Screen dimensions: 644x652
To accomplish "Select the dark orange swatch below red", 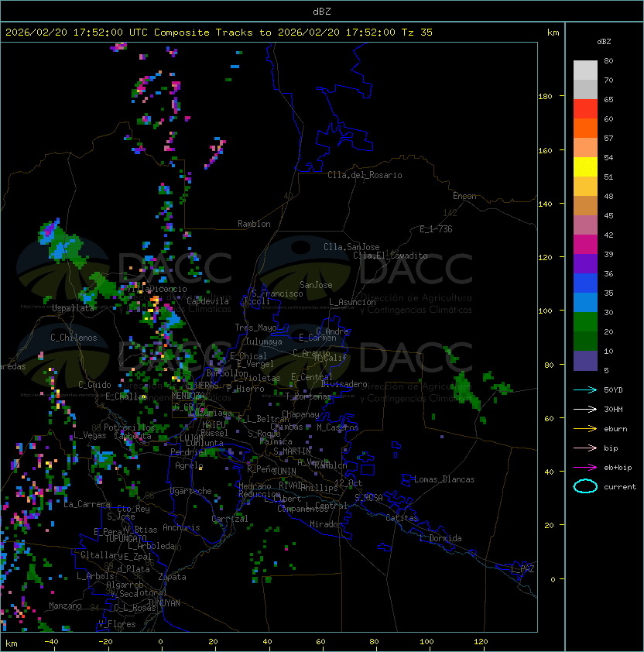I will (585, 128).
